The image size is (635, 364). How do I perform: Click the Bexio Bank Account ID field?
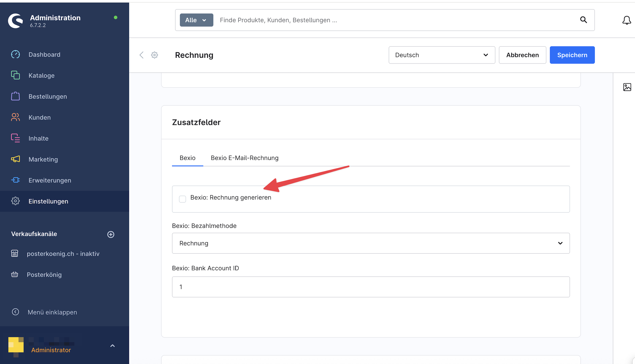pyautogui.click(x=370, y=287)
